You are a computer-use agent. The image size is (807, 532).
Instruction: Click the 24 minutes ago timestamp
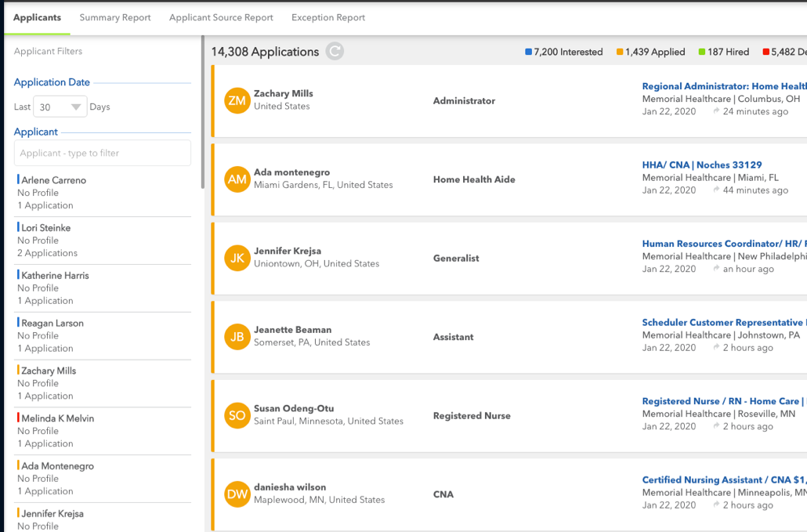(755, 111)
